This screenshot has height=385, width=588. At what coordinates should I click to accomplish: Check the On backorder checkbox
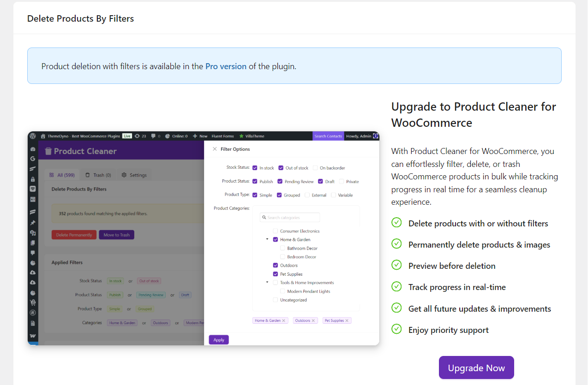tap(315, 168)
